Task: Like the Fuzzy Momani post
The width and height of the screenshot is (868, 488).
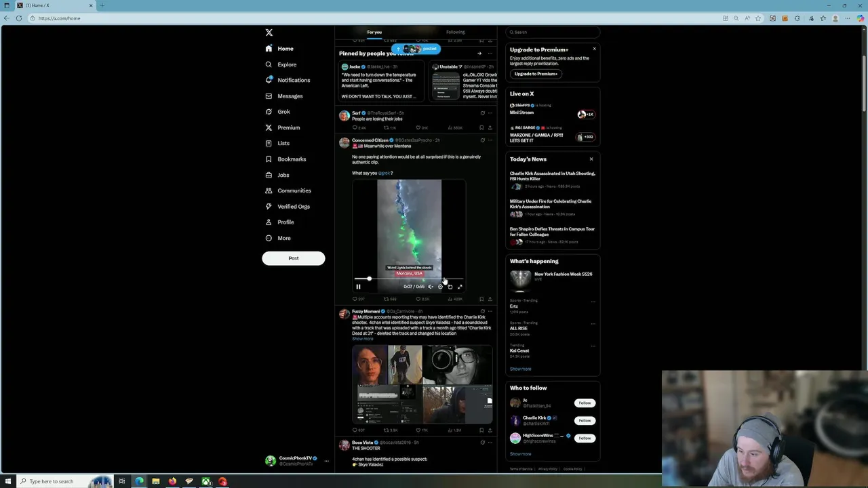Action: [x=419, y=430]
